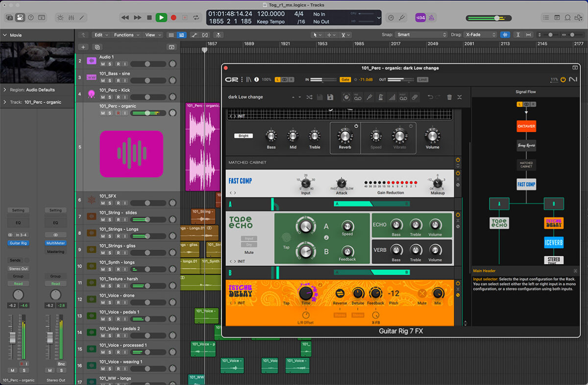The height and width of the screenshot is (385, 588).
Task: Toggle Guitar Rig main power button
Action: point(563,79)
